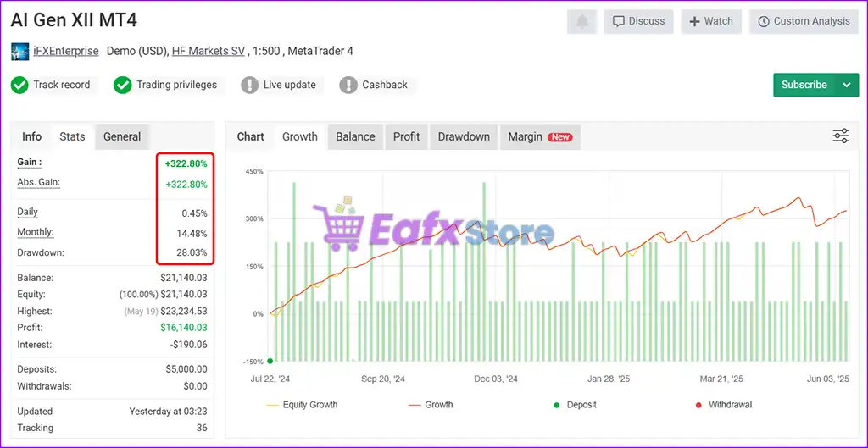Click the Deposits value $5,000.00
Screen dimensions: 868x448
(186, 369)
